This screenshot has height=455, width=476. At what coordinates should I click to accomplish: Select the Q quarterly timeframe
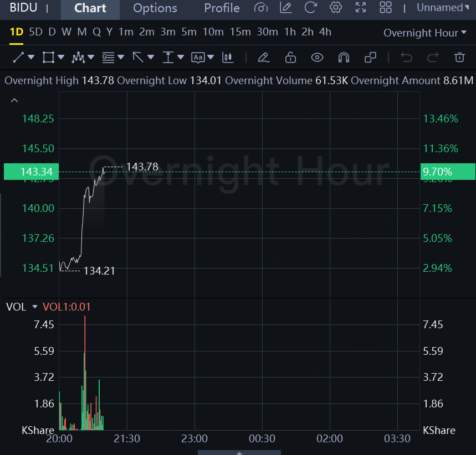tap(96, 32)
